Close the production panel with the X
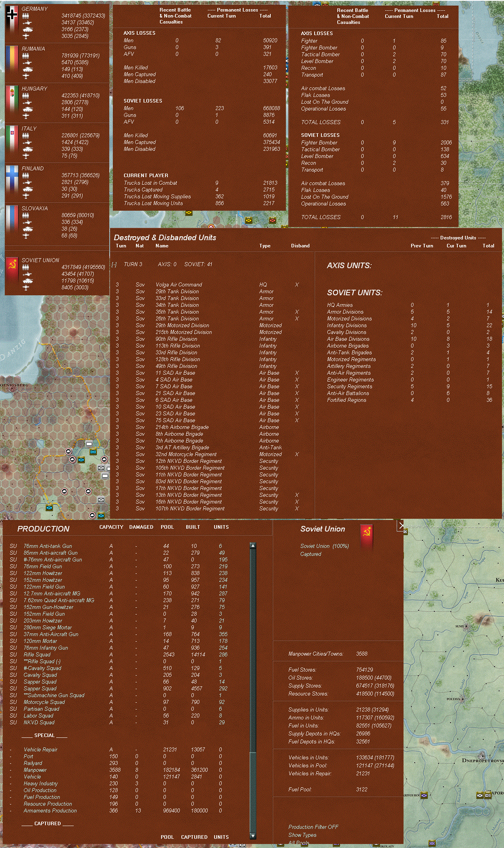This screenshot has width=504, height=848. click(x=401, y=525)
